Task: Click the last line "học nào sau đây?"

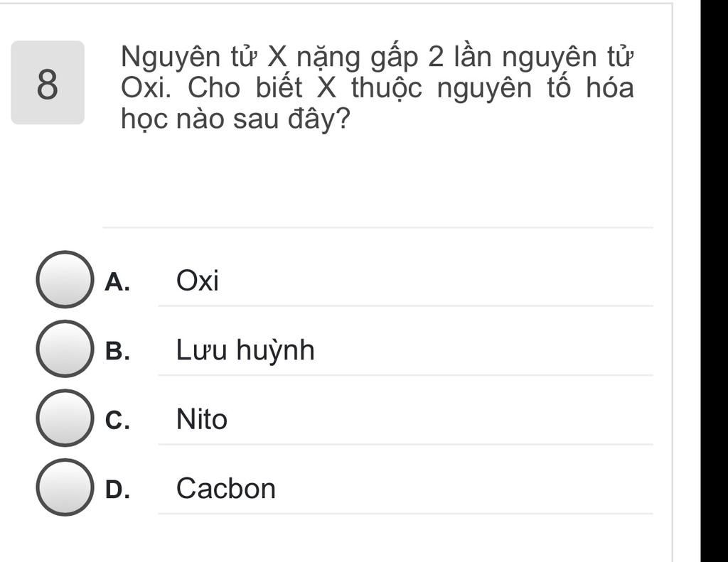Action: tap(235, 120)
